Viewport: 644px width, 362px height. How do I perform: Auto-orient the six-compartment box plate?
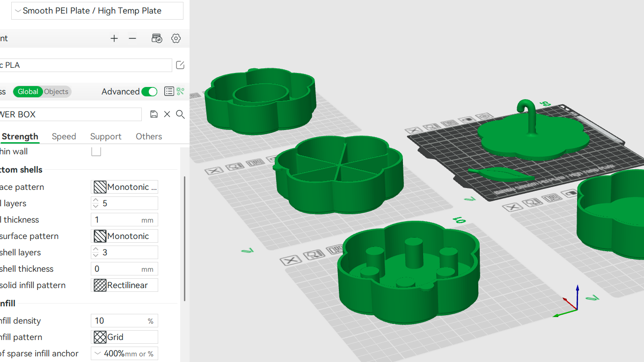(x=234, y=167)
